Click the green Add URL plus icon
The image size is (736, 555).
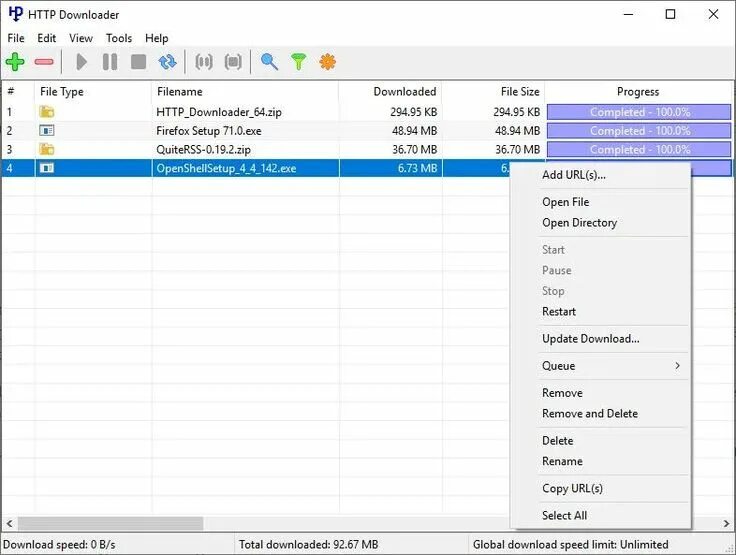15,62
